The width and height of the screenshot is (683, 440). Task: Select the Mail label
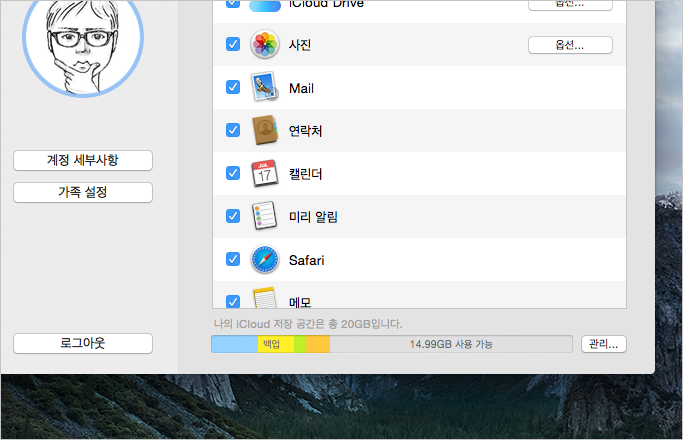(301, 88)
